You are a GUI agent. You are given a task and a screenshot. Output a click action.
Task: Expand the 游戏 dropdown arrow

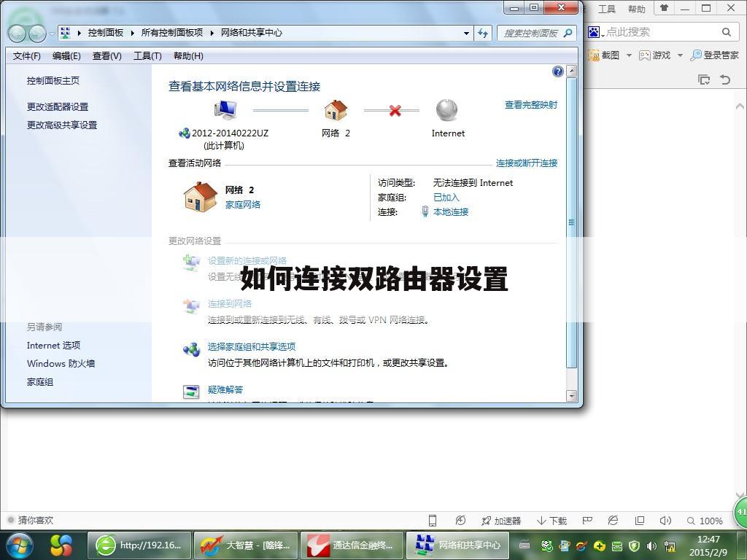pyautogui.click(x=680, y=55)
